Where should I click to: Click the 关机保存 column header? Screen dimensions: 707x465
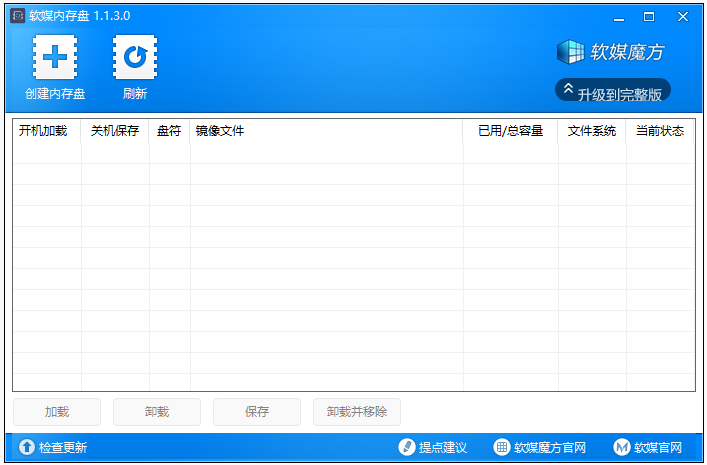pyautogui.click(x=115, y=131)
